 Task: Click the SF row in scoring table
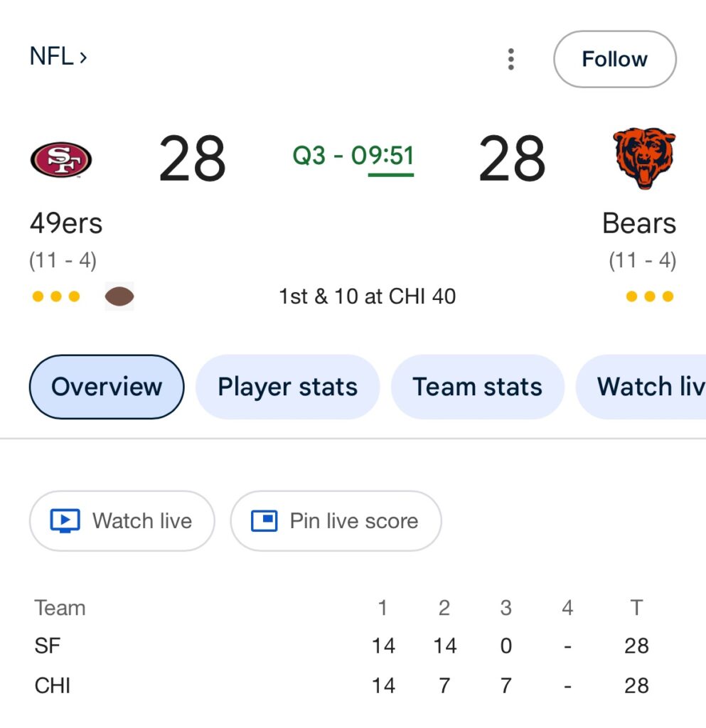click(48, 646)
